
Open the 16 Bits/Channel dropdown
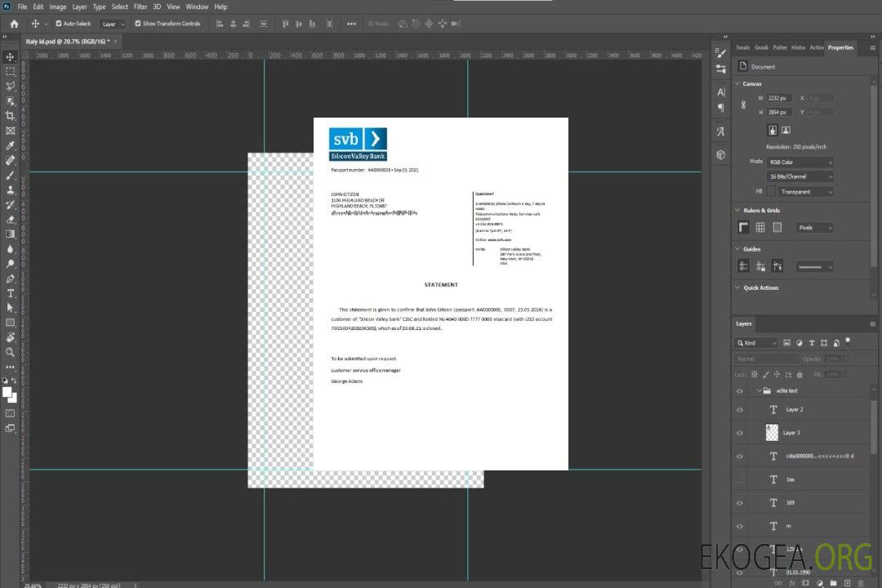click(x=800, y=176)
